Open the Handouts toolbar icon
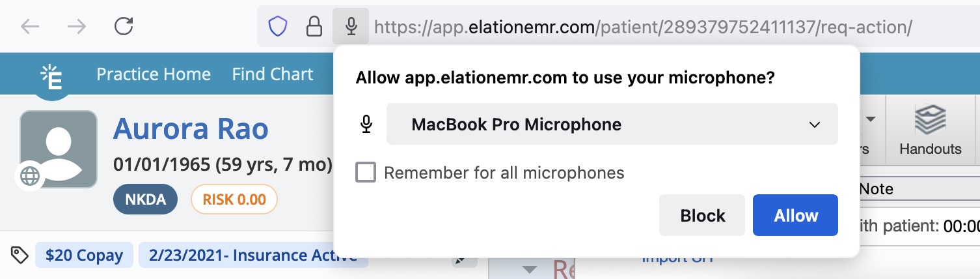 tap(930, 130)
